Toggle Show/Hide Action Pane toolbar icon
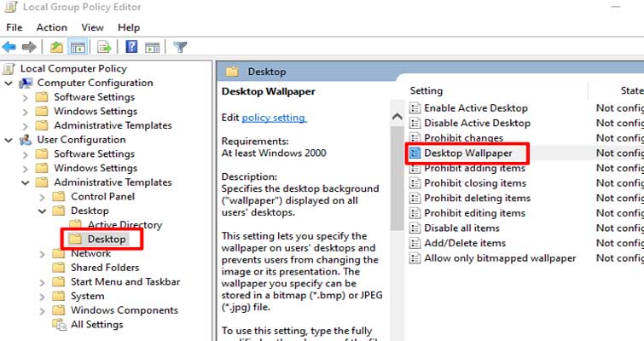The height and width of the screenshot is (341, 644). 151,47
